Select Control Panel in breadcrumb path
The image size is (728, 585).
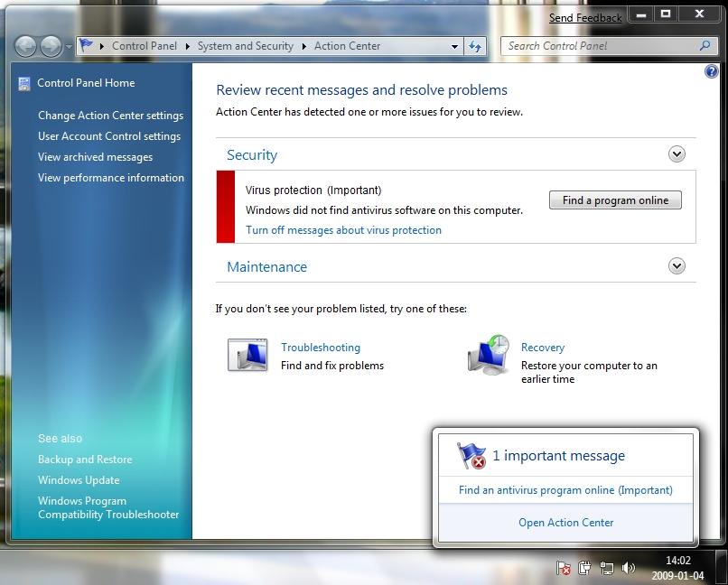[x=143, y=46]
